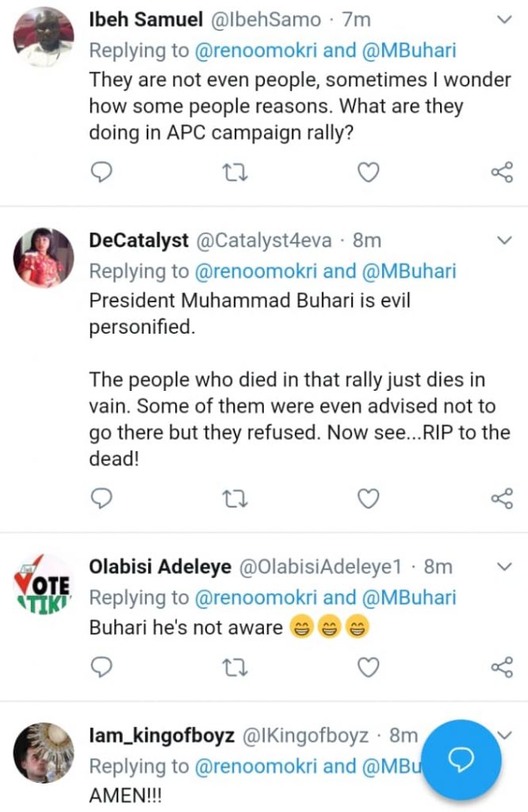Expand options menu on DeCatalyst's tweet
Viewport: 528px width, 812px height.
pos(504,239)
